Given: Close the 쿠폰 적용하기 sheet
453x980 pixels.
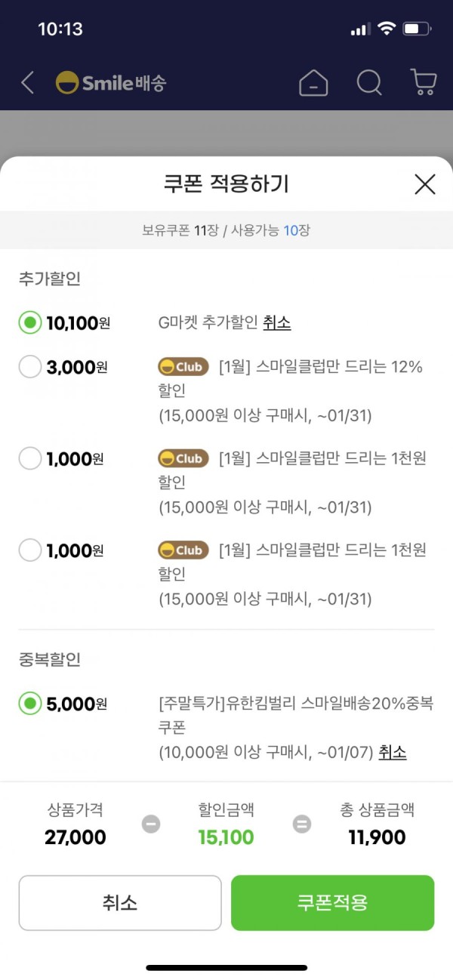Looking at the screenshot, I should pos(425,184).
